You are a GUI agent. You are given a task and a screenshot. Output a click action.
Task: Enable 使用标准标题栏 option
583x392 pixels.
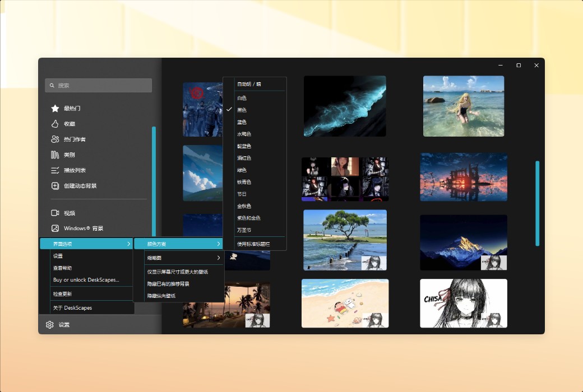click(x=255, y=244)
